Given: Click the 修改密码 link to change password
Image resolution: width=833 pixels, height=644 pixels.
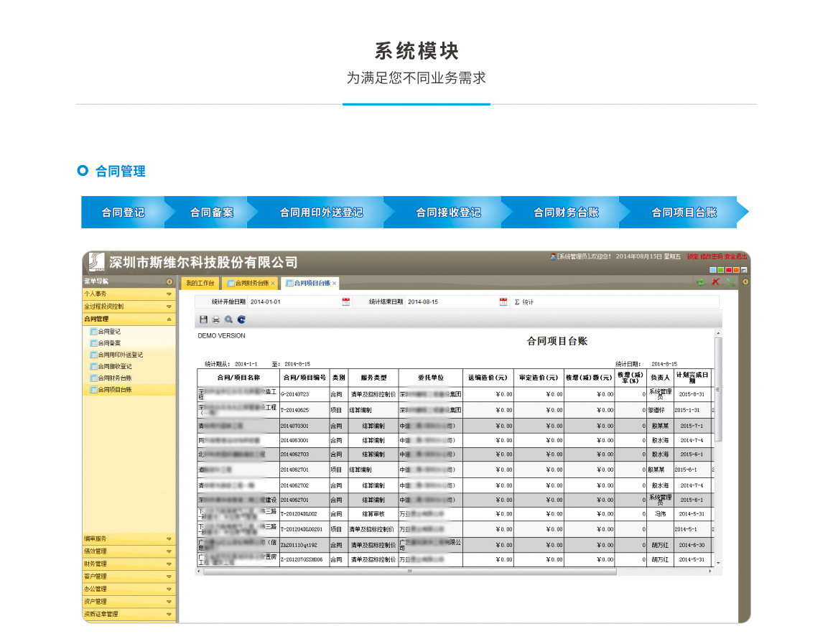Looking at the screenshot, I should [x=711, y=257].
